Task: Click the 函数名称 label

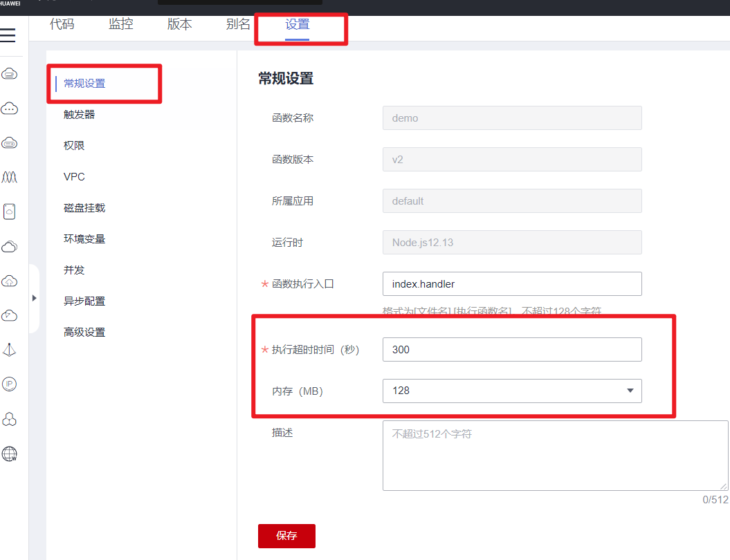Action: tap(293, 118)
